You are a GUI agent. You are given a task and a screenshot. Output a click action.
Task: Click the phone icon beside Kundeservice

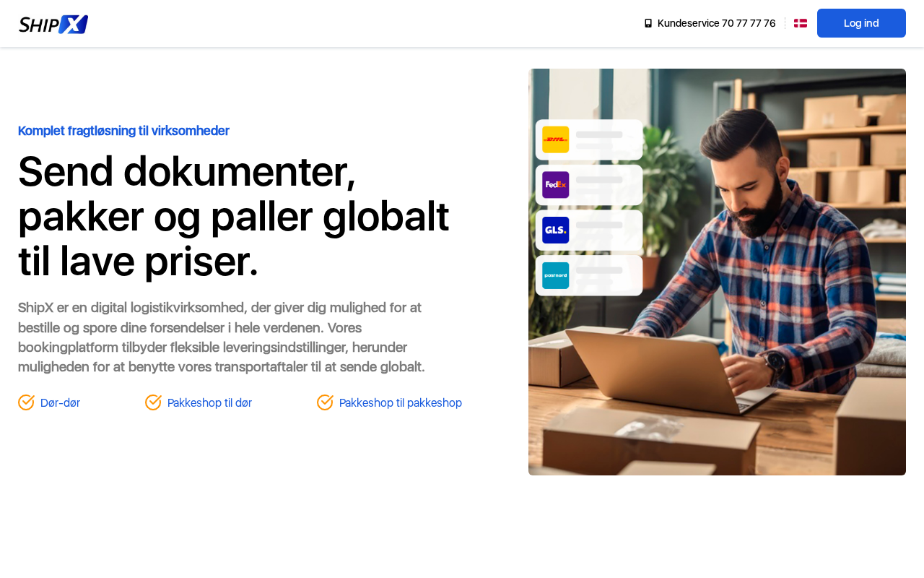[648, 23]
